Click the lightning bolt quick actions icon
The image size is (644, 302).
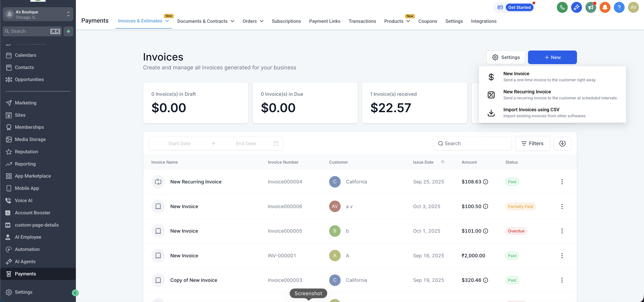(68, 31)
